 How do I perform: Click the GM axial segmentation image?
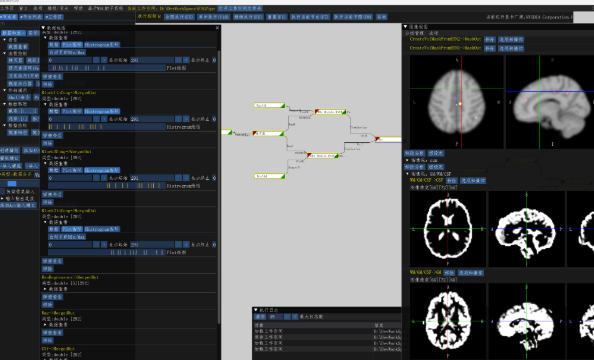[x=448, y=321]
